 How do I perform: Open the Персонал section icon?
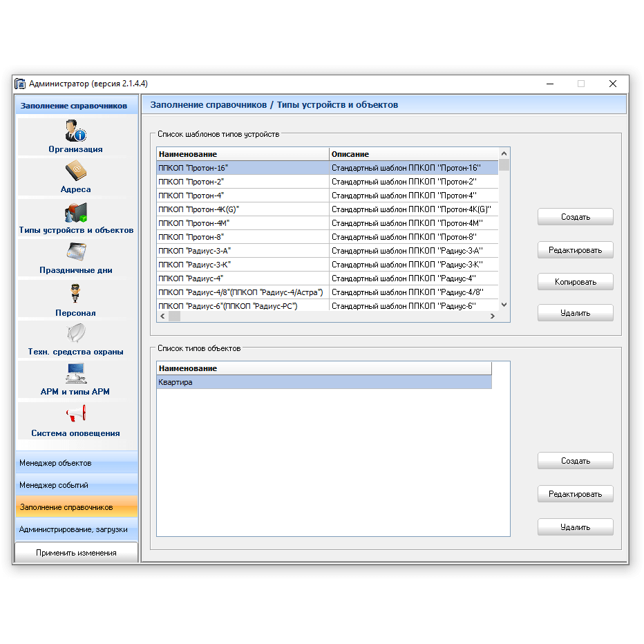[x=75, y=293]
